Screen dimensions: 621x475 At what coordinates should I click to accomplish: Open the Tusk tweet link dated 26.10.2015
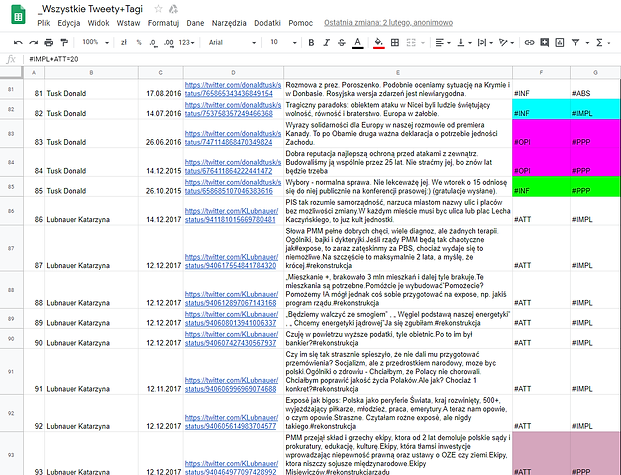(233, 187)
